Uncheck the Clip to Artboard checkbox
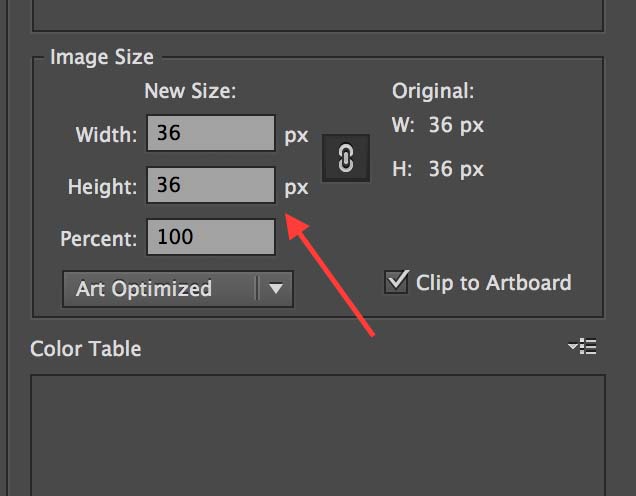 (397, 282)
